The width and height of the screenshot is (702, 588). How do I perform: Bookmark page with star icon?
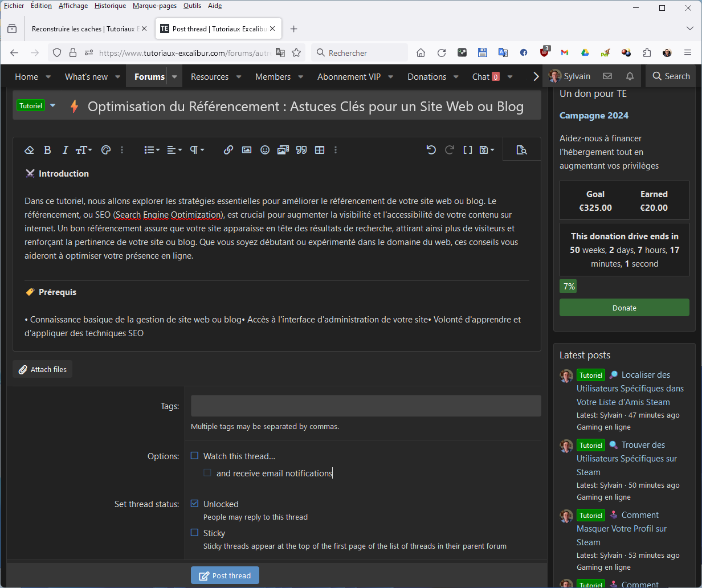tap(296, 52)
